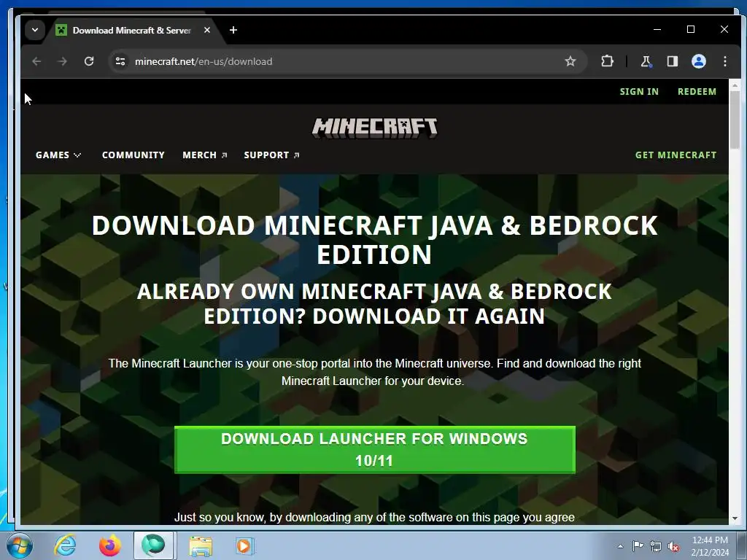Click the browser back arrow
The width and height of the screenshot is (747, 560).
[x=36, y=61]
